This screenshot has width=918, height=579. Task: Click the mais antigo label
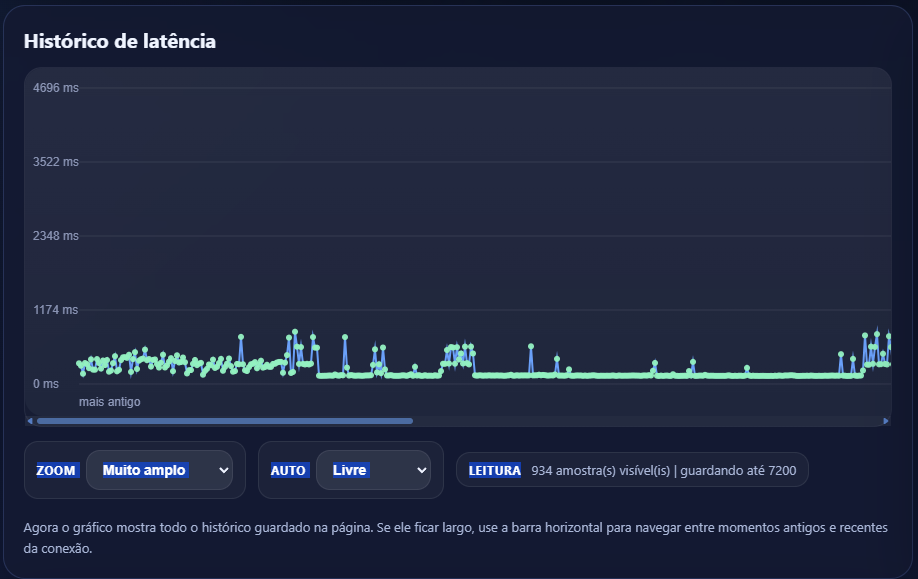click(109, 402)
